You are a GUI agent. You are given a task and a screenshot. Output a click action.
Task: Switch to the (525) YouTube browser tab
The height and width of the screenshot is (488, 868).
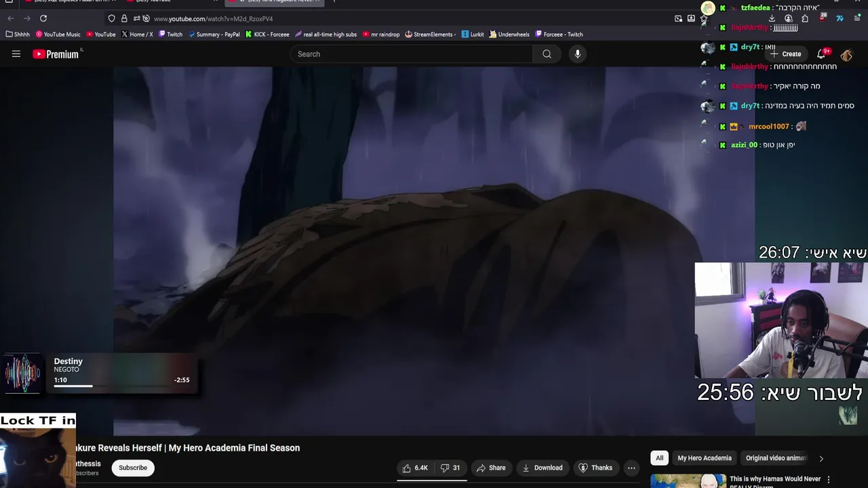(171, 1)
